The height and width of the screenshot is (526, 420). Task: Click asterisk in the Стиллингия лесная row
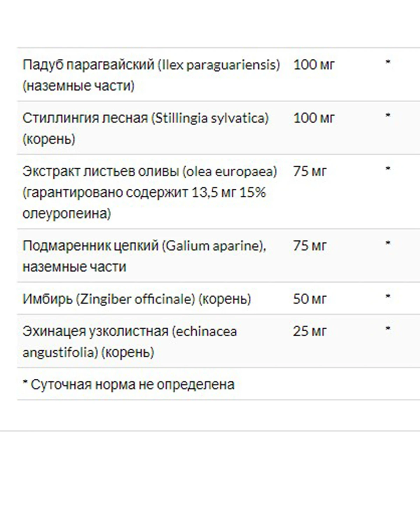[x=388, y=115]
